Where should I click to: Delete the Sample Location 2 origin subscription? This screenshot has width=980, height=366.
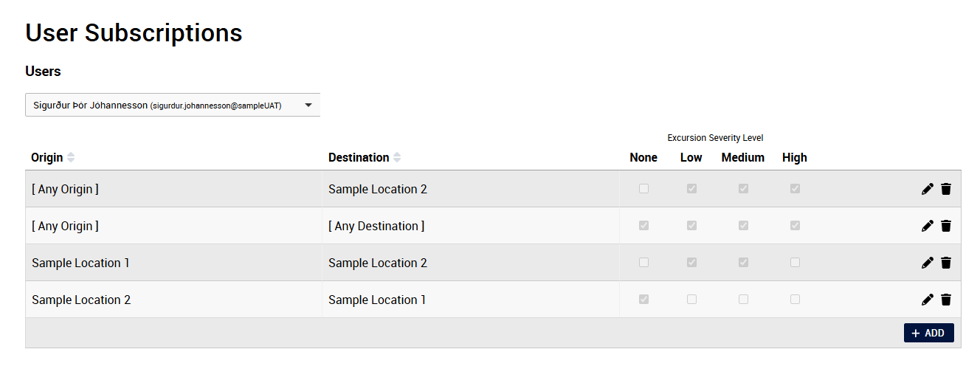tap(946, 300)
